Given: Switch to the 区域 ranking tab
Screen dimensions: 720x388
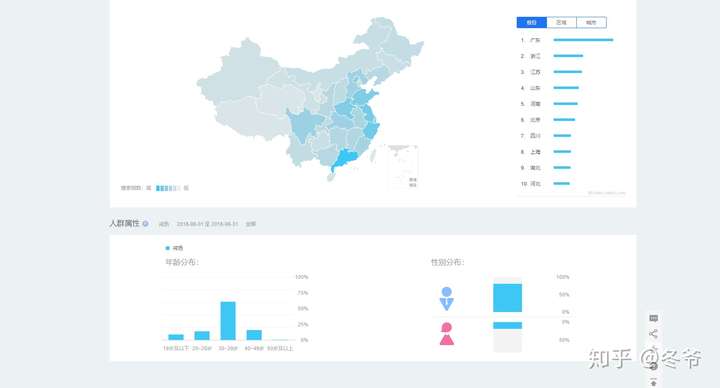Looking at the screenshot, I should tap(561, 22).
